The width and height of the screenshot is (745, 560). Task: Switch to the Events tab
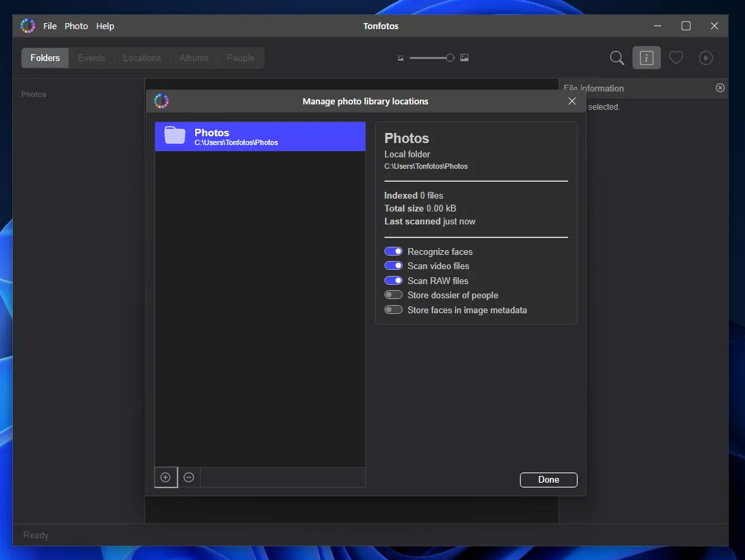tap(92, 58)
